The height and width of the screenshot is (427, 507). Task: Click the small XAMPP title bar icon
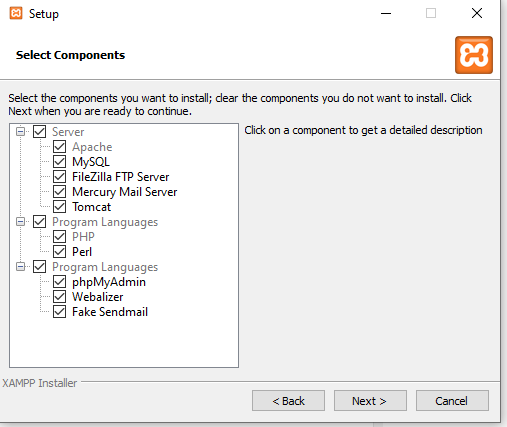[16, 13]
